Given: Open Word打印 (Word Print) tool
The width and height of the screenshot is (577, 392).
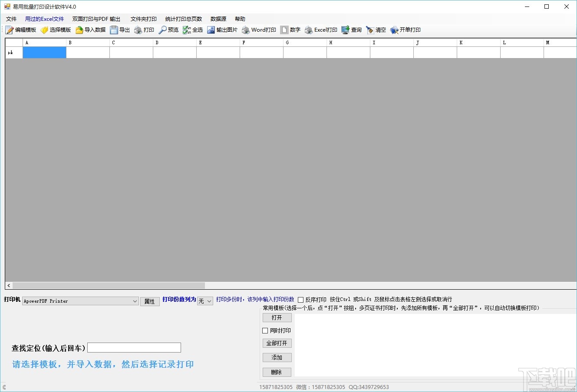Looking at the screenshot, I should coord(259,30).
